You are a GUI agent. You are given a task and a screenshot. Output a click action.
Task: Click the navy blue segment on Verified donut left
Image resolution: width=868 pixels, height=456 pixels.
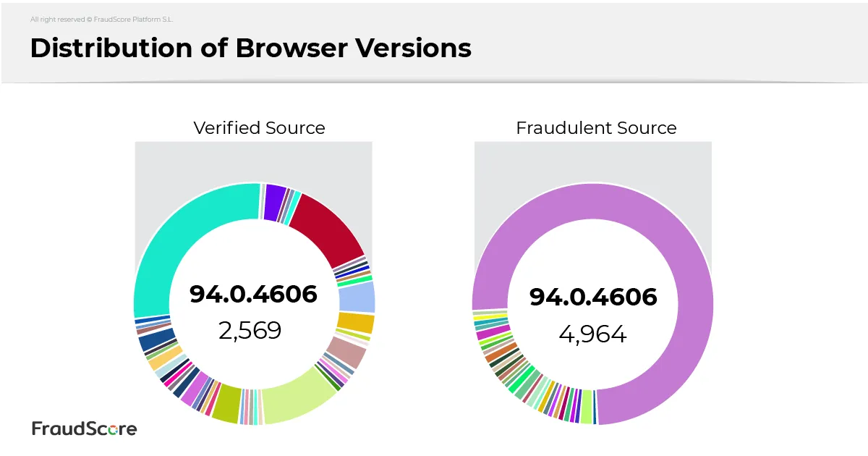156,339
